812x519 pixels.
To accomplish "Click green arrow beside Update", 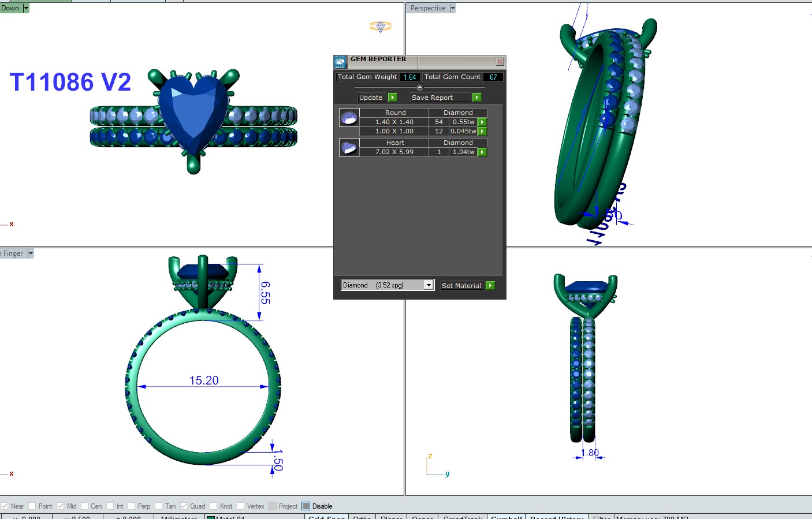I will (393, 98).
